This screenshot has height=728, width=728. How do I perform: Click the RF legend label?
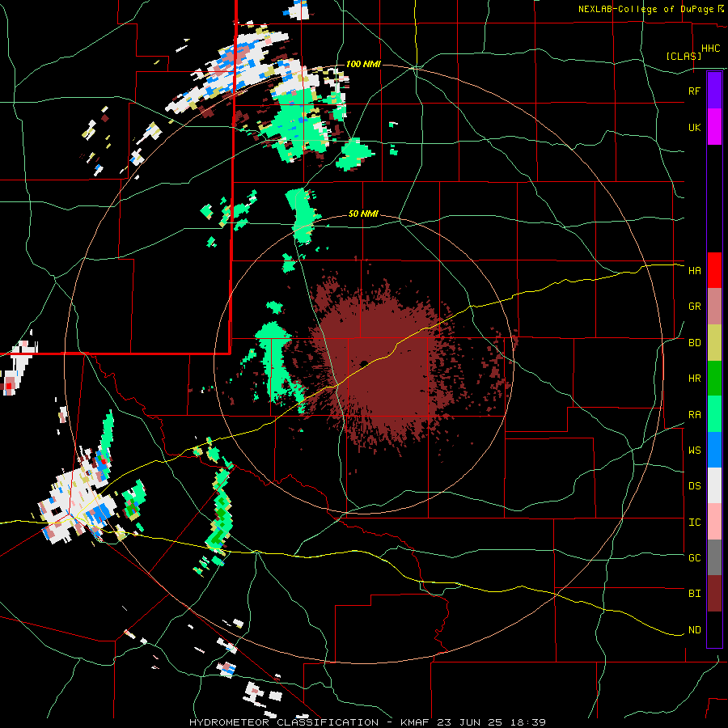click(x=694, y=91)
